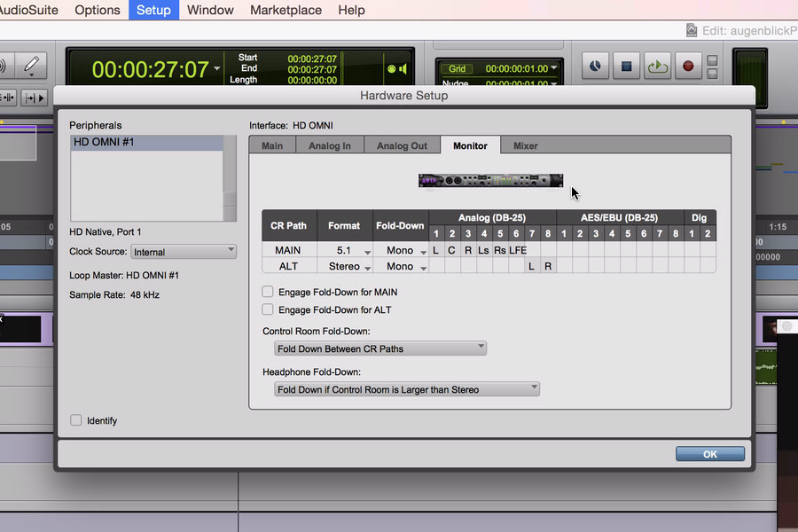The width and height of the screenshot is (798, 532).
Task: Open the Clock Source dropdown
Action: point(183,252)
